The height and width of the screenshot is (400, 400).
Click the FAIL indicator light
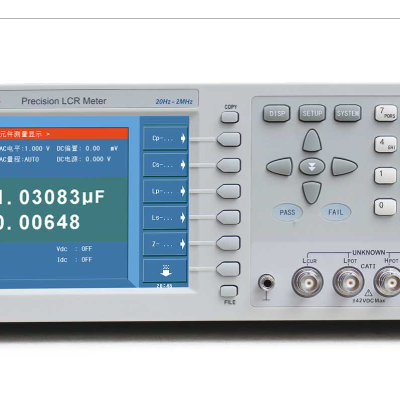click(336, 212)
